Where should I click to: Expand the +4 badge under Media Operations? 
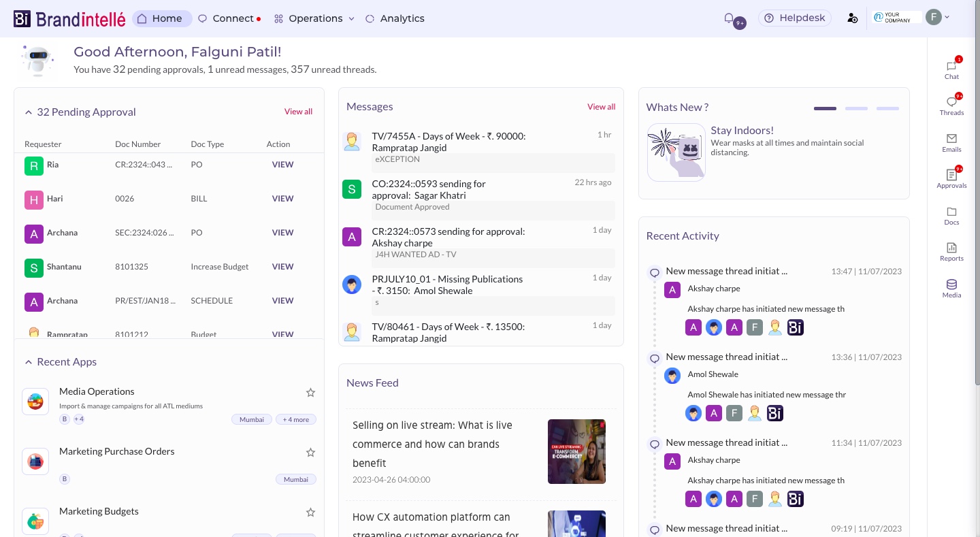pos(79,419)
